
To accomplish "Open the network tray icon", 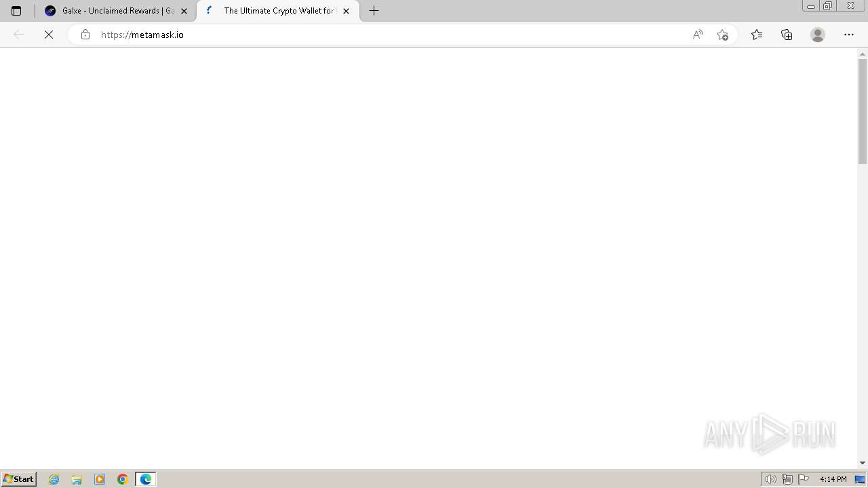I will pyautogui.click(x=787, y=479).
